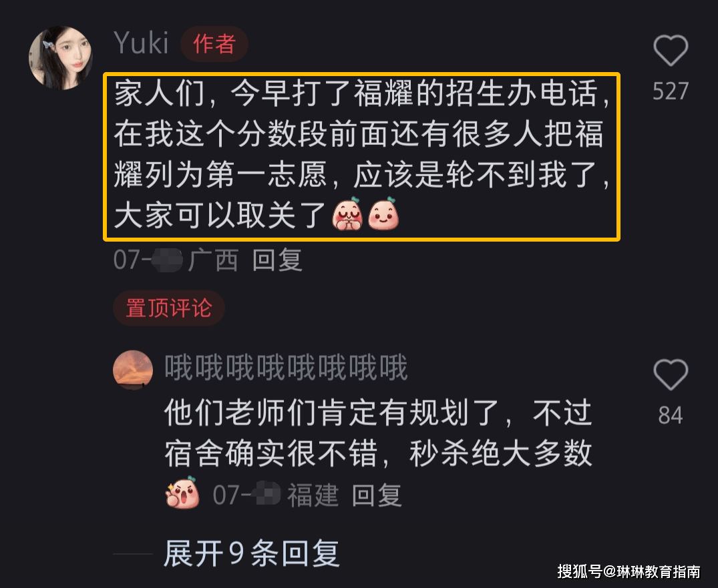Tap the 置顶评论 pinned comment tag
This screenshot has width=718, height=588.
coord(168,308)
